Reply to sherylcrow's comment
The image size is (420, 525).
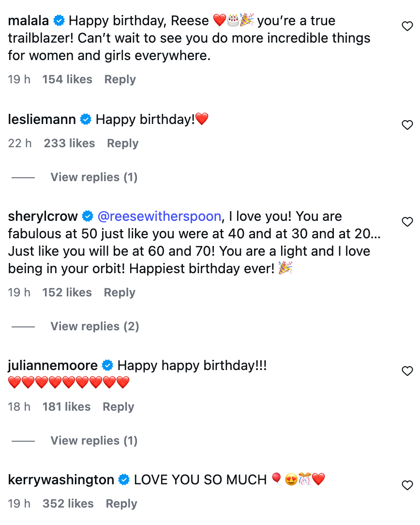click(120, 293)
